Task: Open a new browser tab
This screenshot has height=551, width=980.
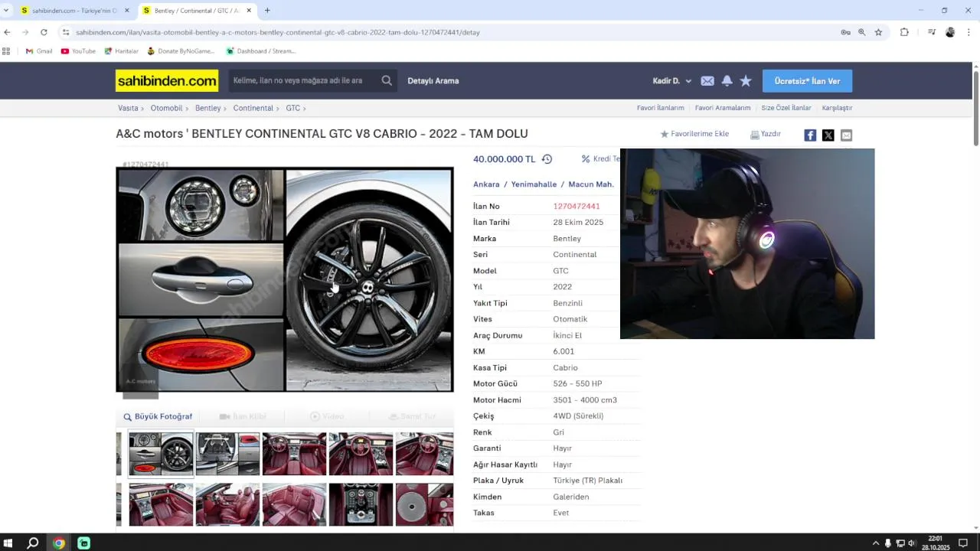Action: (267, 11)
